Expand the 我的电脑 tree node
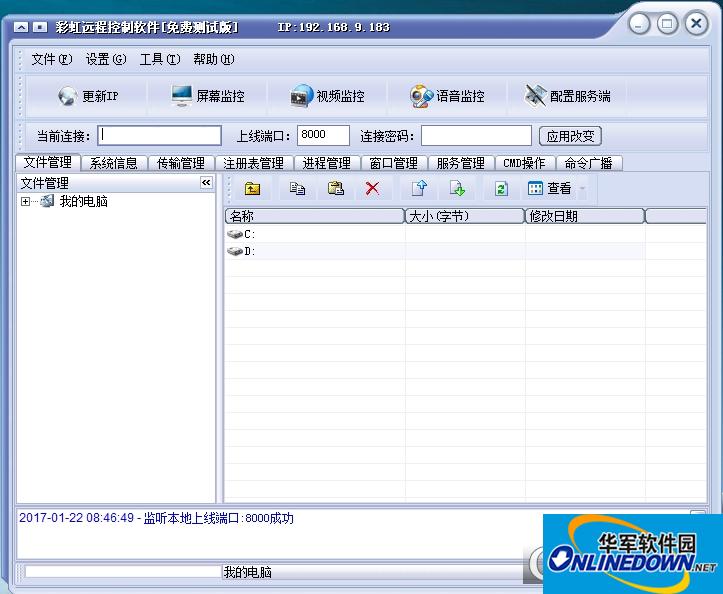This screenshot has width=723, height=594. [x=25, y=202]
